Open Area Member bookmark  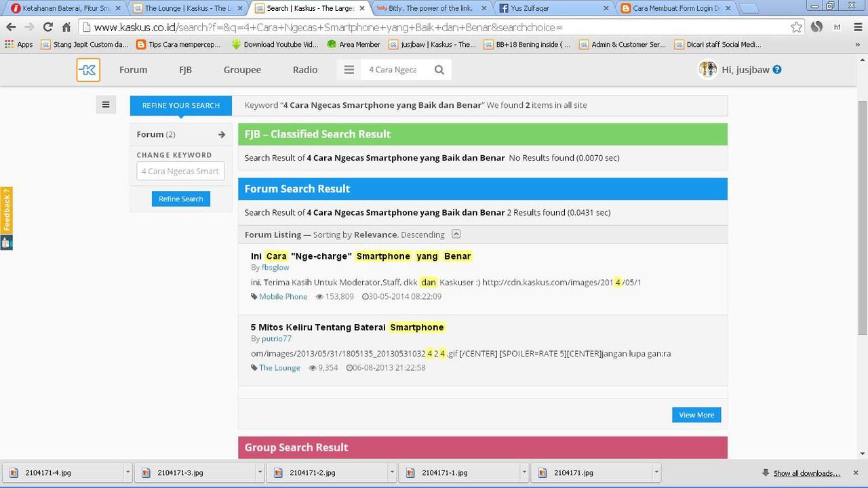[x=353, y=45]
